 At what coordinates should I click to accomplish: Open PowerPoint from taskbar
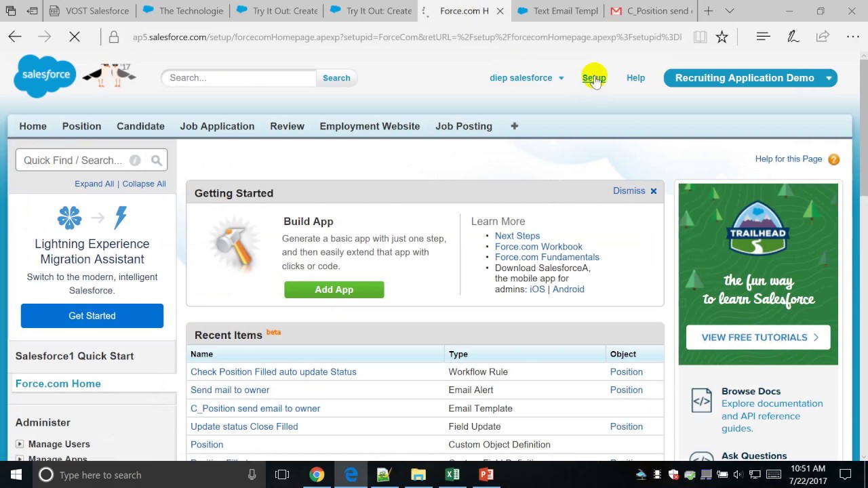(486, 474)
